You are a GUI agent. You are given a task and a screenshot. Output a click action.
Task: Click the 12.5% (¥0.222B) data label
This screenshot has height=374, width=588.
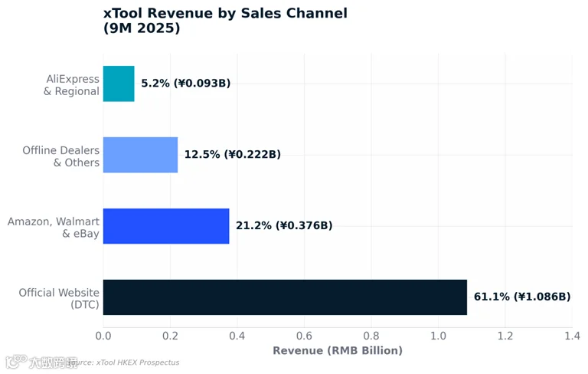point(233,154)
